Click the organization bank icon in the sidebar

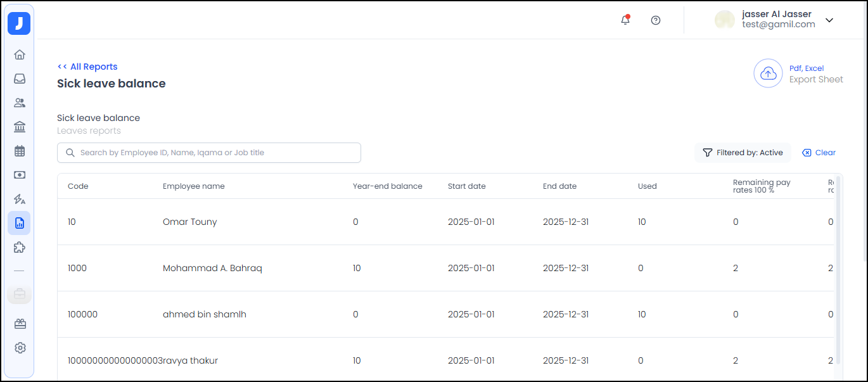19,127
